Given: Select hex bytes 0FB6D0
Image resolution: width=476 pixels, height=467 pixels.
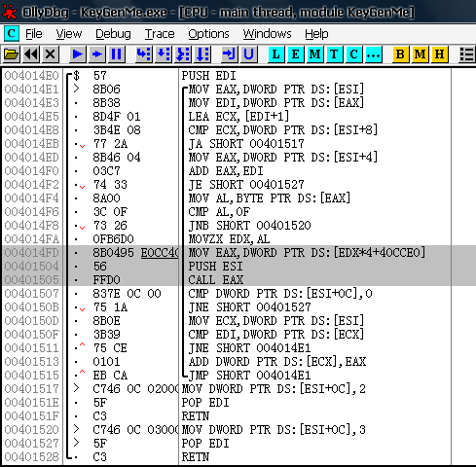Looking at the screenshot, I should 113,239.
